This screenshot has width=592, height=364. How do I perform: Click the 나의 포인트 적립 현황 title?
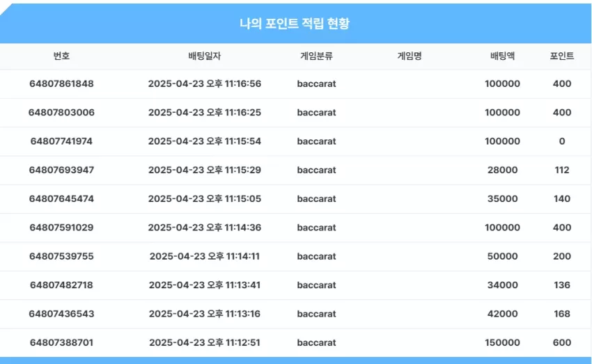(x=295, y=24)
